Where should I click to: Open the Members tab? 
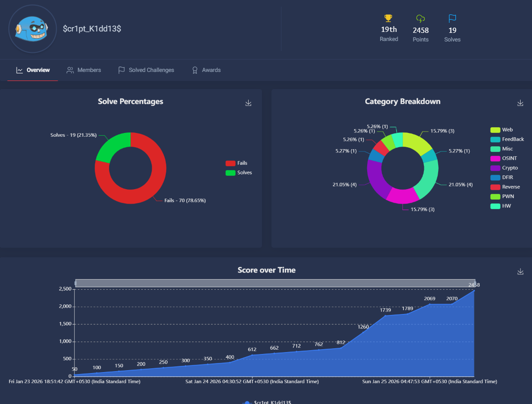[84, 70]
